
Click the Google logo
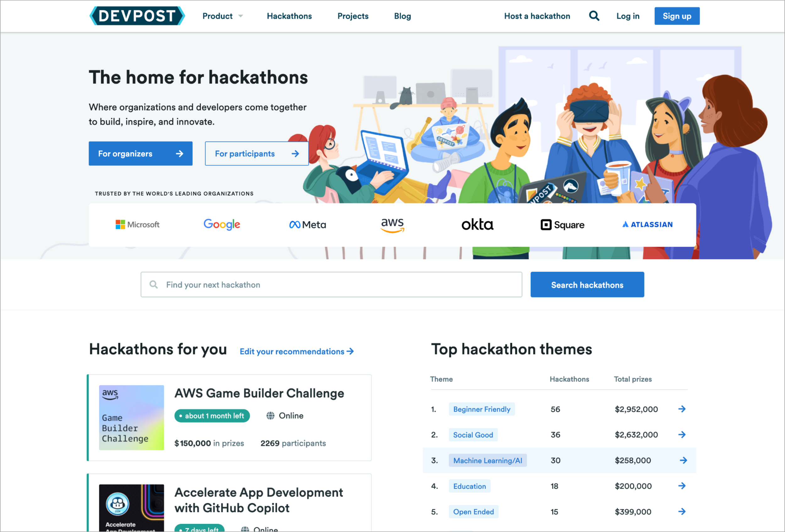point(222,224)
